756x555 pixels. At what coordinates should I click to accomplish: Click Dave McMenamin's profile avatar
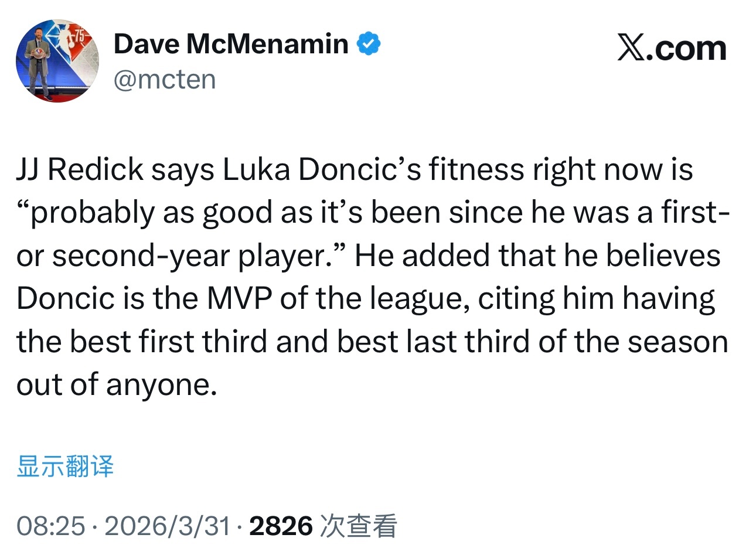(x=57, y=61)
